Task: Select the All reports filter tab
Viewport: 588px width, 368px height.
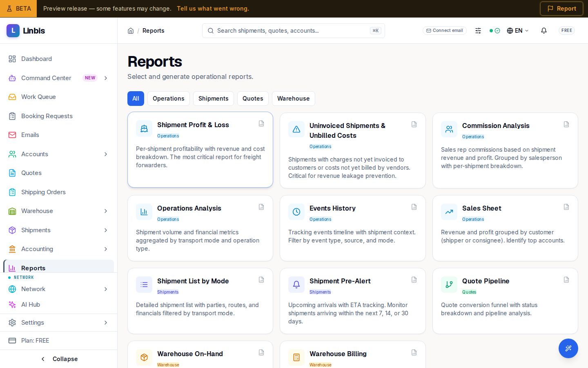Action: point(136,99)
